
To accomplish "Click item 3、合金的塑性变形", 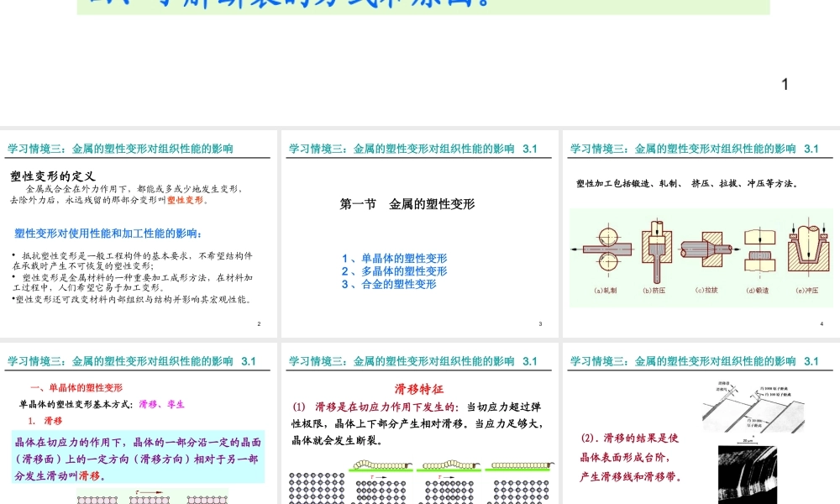I will 389,284.
